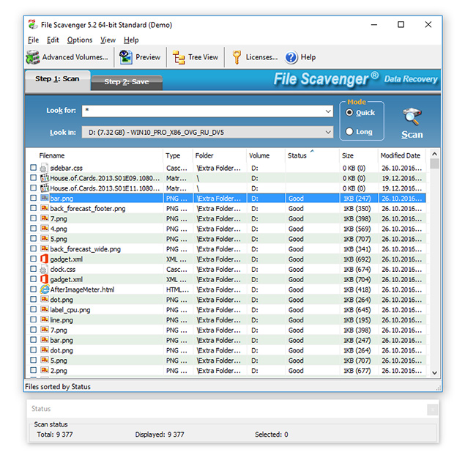Check the clock.css checkbox
476x469 pixels.
[x=34, y=269]
